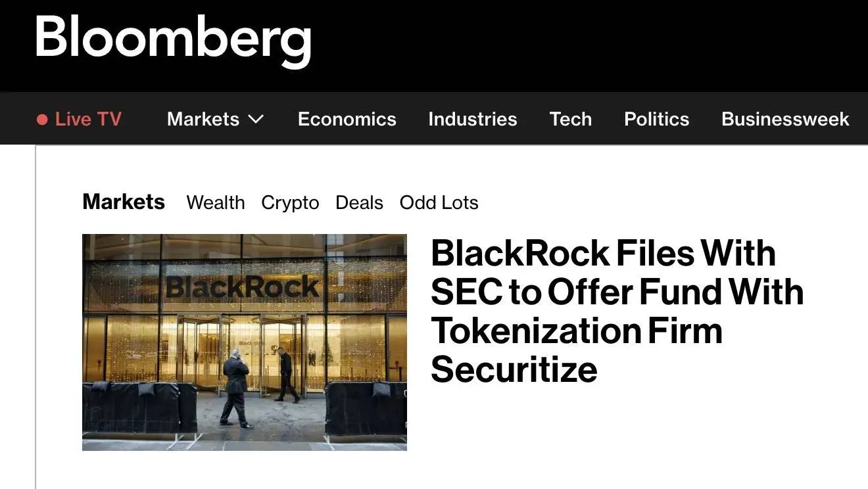Click BlackRock signage in the article photo
868x489 pixels.
[243, 287]
